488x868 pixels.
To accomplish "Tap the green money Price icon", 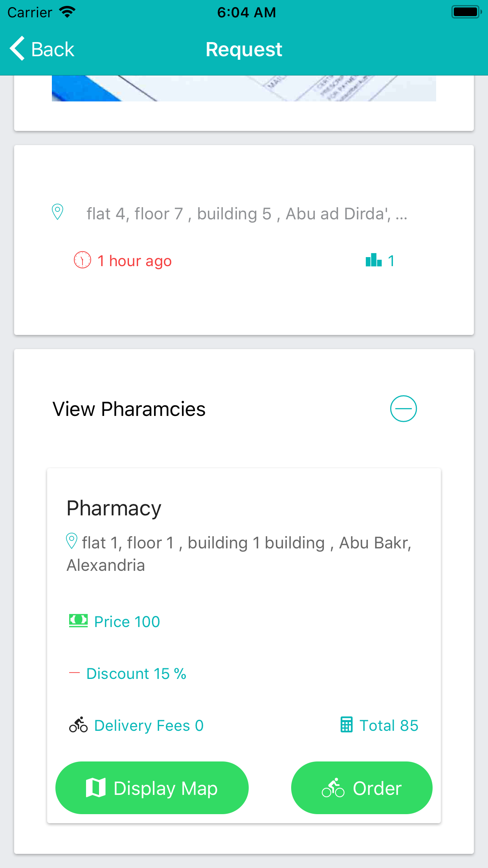I will (78, 621).
